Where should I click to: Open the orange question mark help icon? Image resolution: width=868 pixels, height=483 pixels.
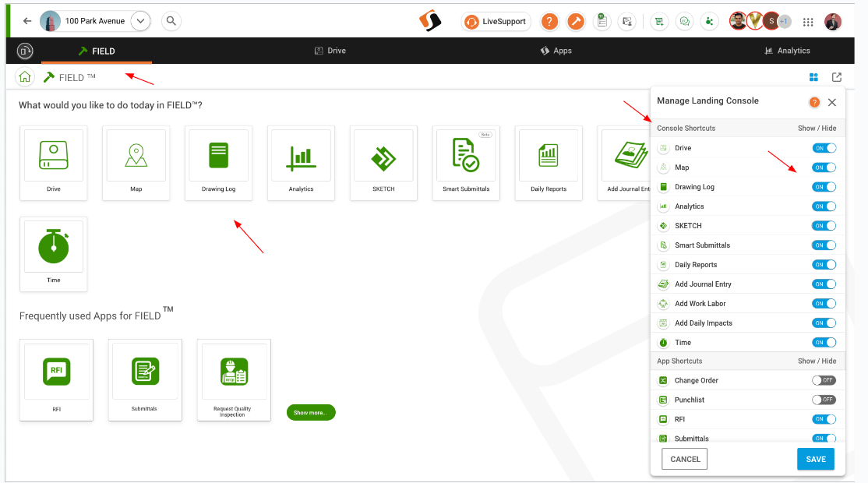click(x=549, y=22)
